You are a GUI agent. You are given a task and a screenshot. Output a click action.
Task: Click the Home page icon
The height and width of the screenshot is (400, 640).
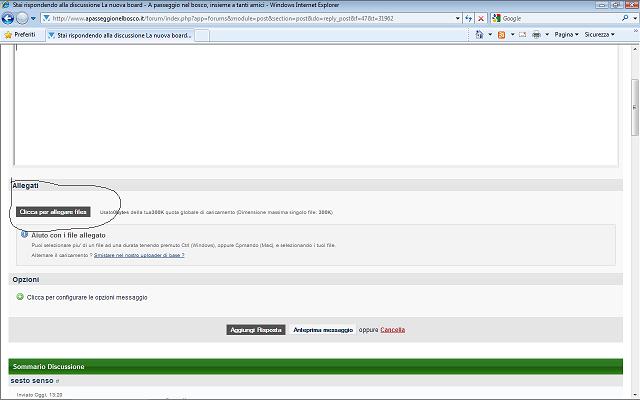479,35
